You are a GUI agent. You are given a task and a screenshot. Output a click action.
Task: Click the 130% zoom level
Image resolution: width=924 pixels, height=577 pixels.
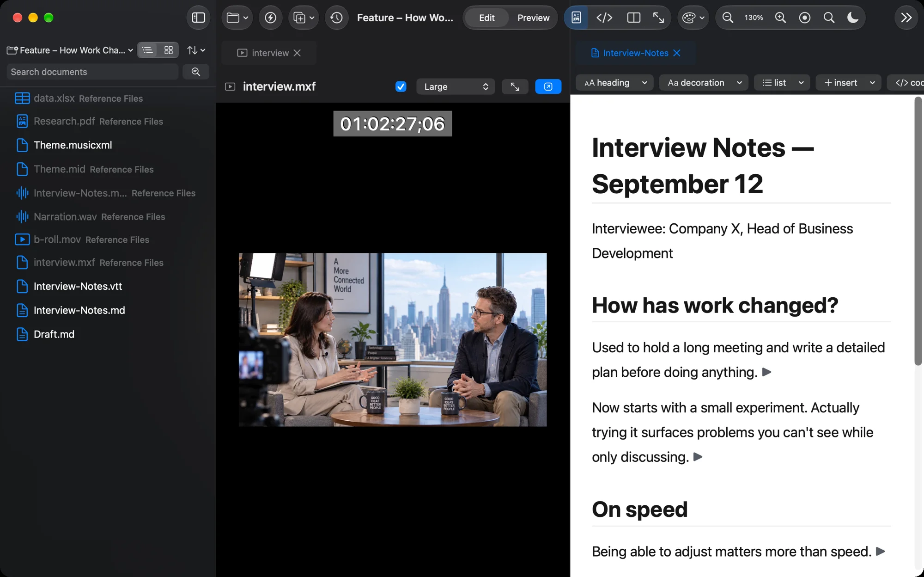pos(754,18)
